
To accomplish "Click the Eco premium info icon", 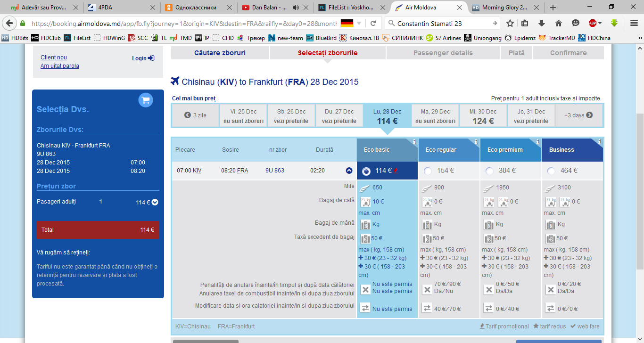I will (537, 142).
